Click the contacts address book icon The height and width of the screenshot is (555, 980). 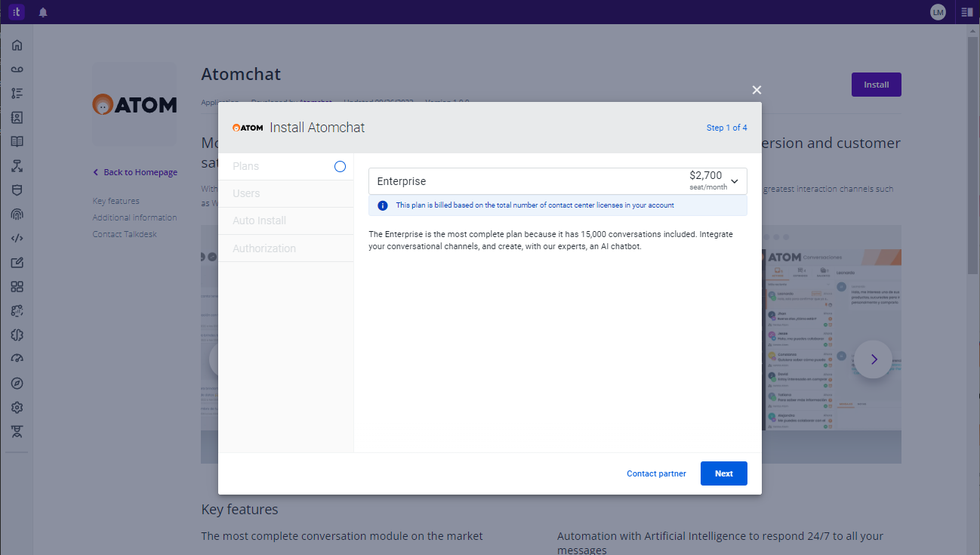pyautogui.click(x=17, y=118)
